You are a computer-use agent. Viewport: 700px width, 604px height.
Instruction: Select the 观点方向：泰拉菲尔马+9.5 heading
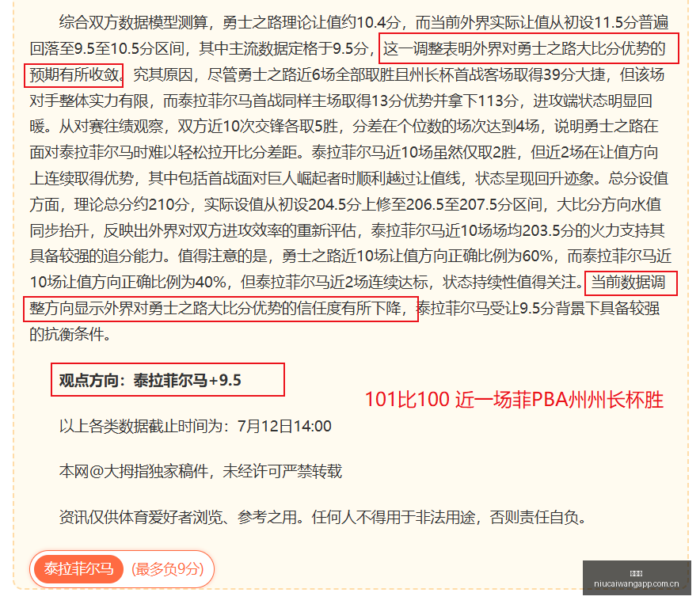pos(150,380)
